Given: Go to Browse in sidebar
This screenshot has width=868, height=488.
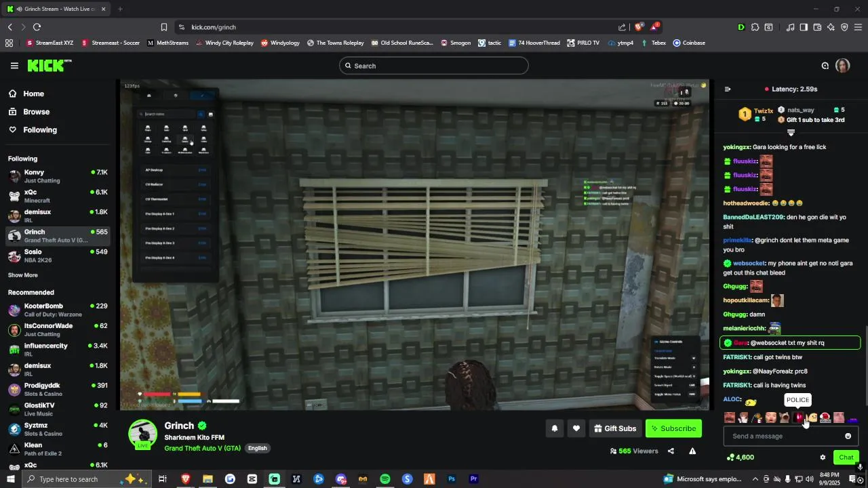Looking at the screenshot, I should point(30,112).
